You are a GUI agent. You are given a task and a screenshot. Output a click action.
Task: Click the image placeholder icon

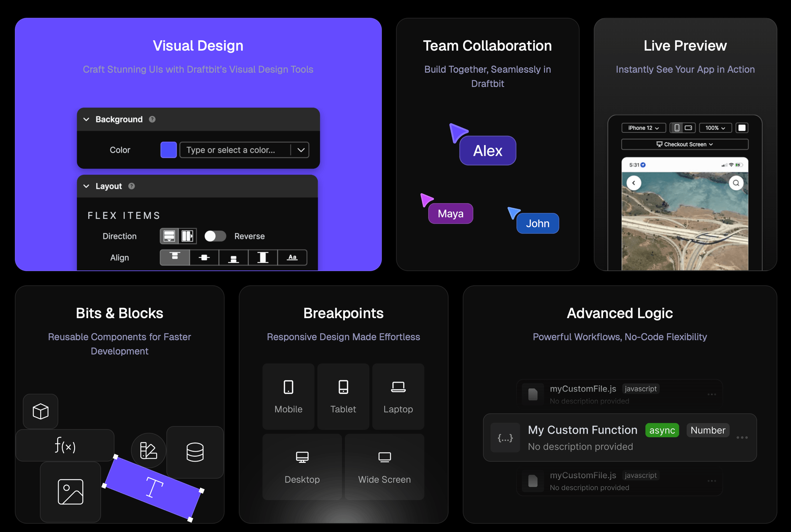coord(70,492)
